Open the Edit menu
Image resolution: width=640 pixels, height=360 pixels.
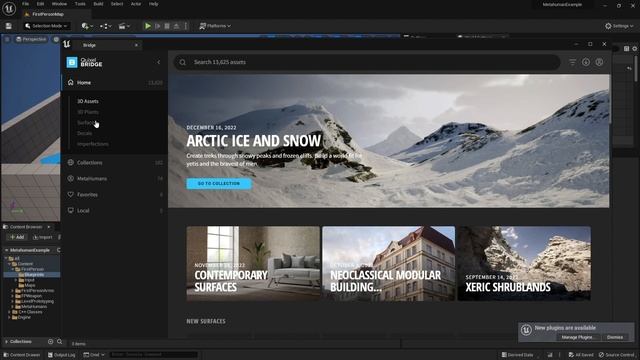(x=40, y=4)
